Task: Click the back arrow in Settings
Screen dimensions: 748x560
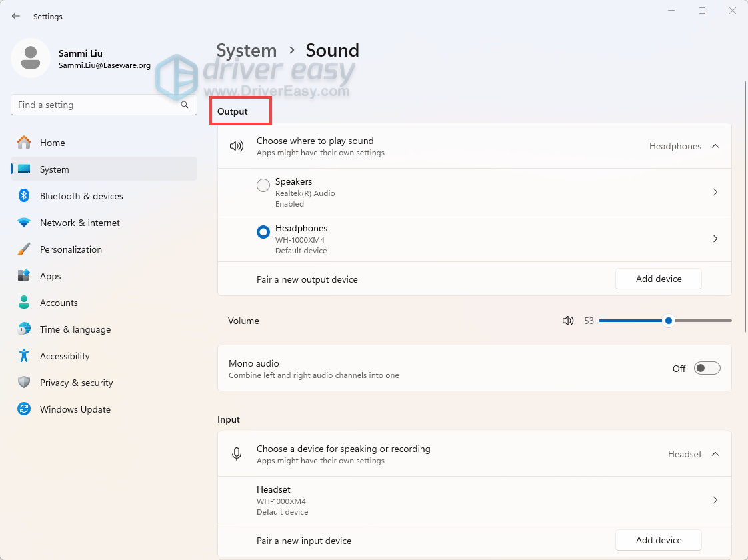Action: pos(15,16)
